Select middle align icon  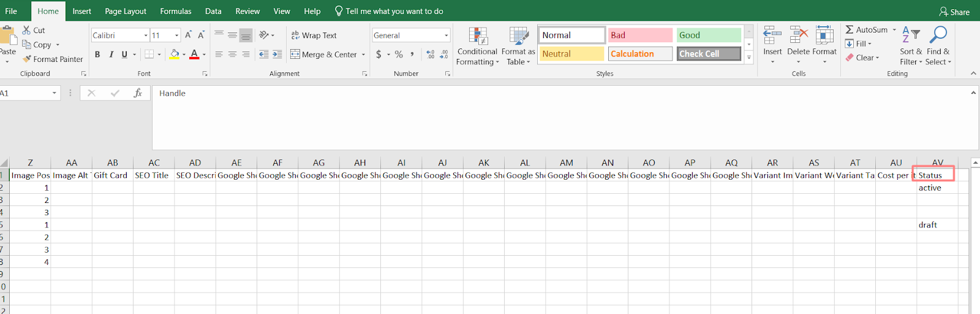(x=232, y=35)
